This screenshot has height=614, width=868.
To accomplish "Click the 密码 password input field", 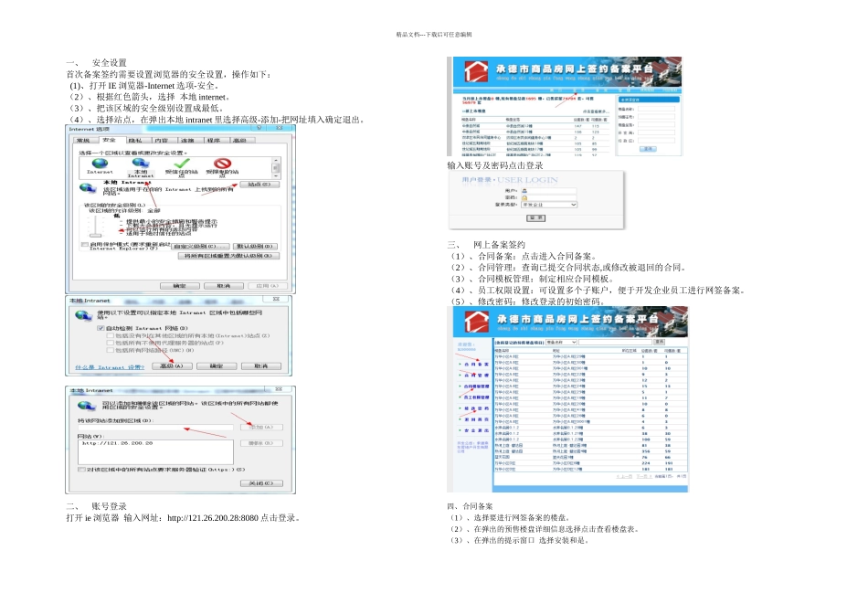I will [548, 197].
